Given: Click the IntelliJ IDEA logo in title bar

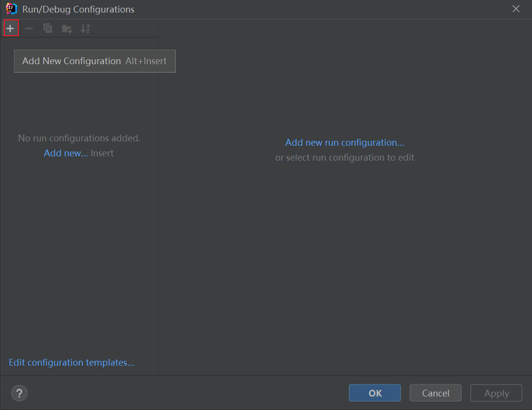Looking at the screenshot, I should coord(11,9).
